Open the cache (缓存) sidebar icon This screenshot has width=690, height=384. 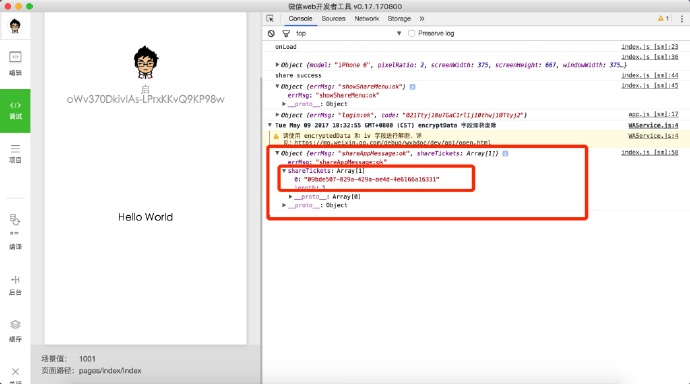pyautogui.click(x=15, y=331)
